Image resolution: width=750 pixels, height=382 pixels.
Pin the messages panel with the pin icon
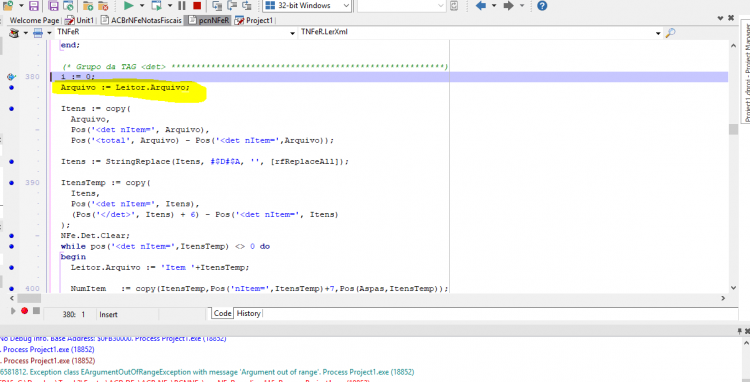click(x=739, y=330)
